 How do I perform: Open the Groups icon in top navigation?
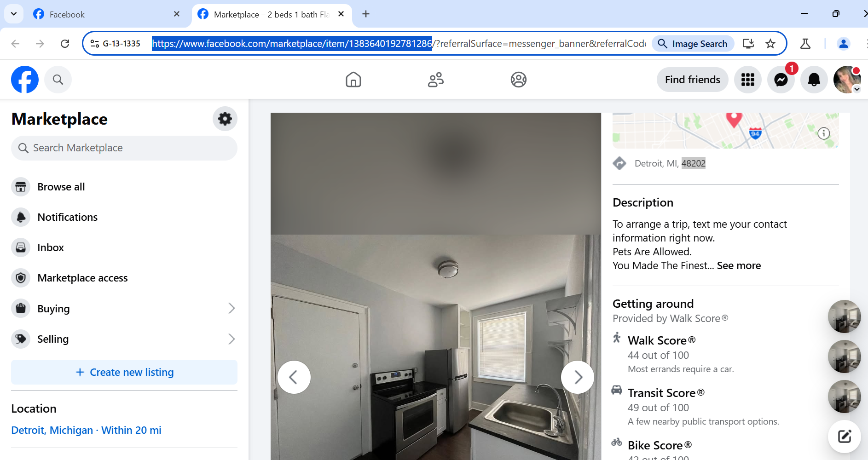point(519,80)
